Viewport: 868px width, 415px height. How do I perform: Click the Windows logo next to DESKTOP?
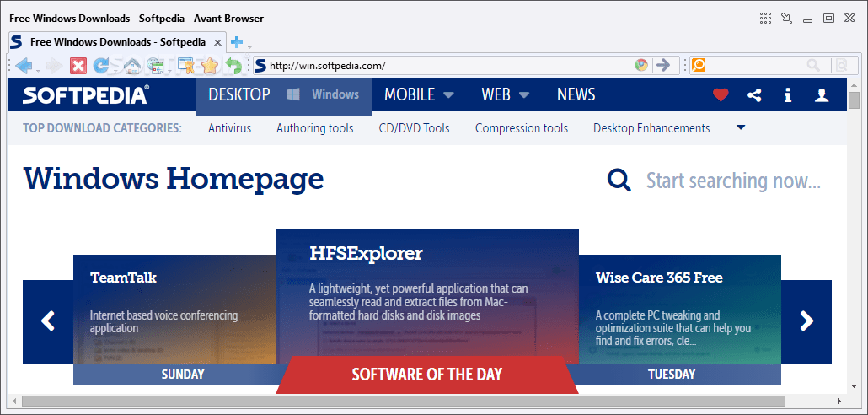pyautogui.click(x=292, y=94)
